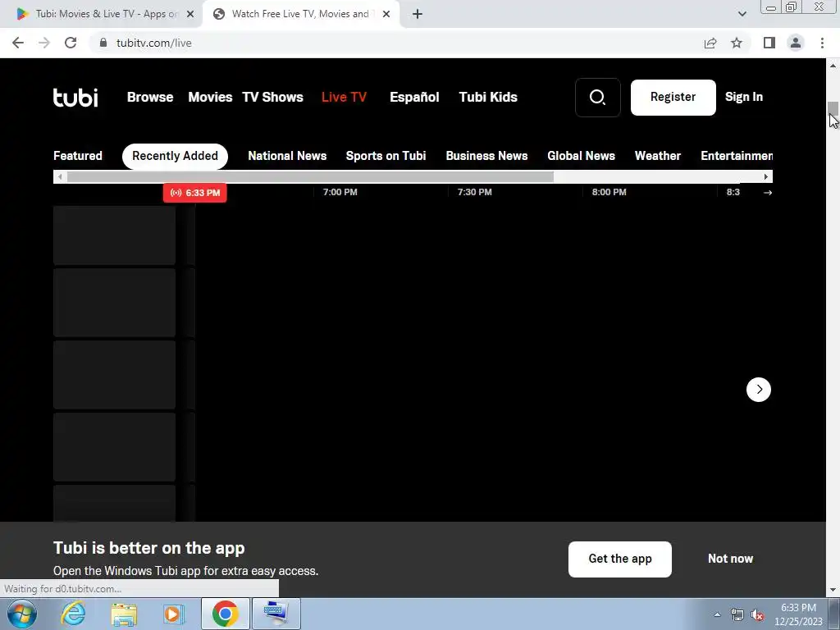Click the address bar URL tubitv.com/live

(154, 43)
